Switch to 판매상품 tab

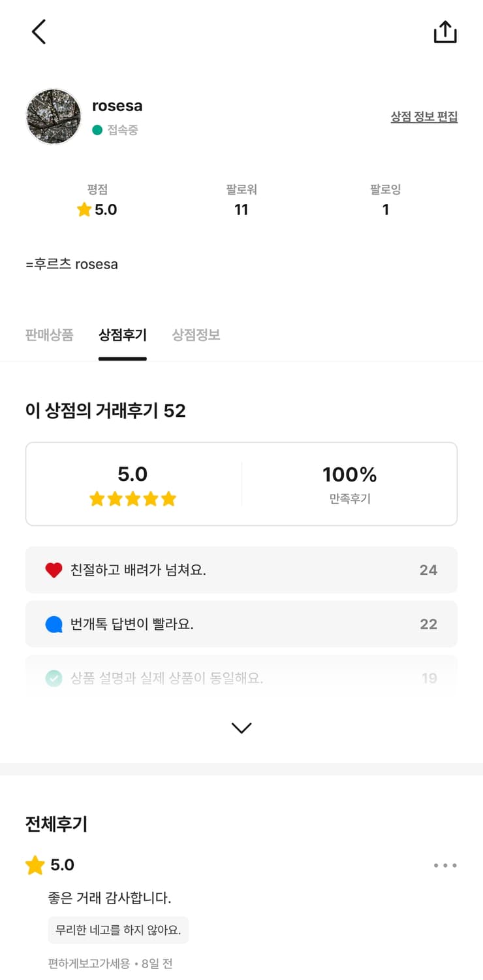(x=50, y=335)
